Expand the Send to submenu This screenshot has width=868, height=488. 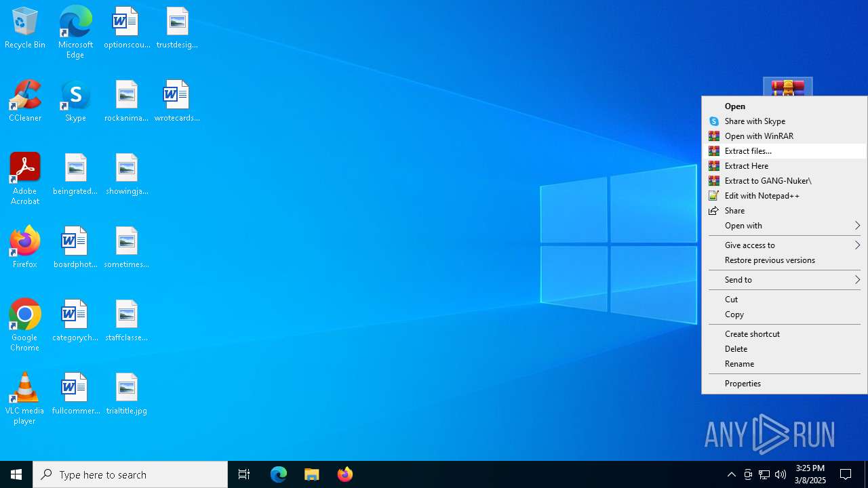click(785, 280)
